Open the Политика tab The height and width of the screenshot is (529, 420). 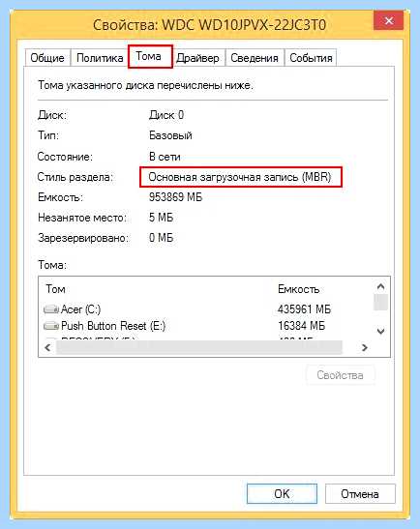click(x=100, y=58)
